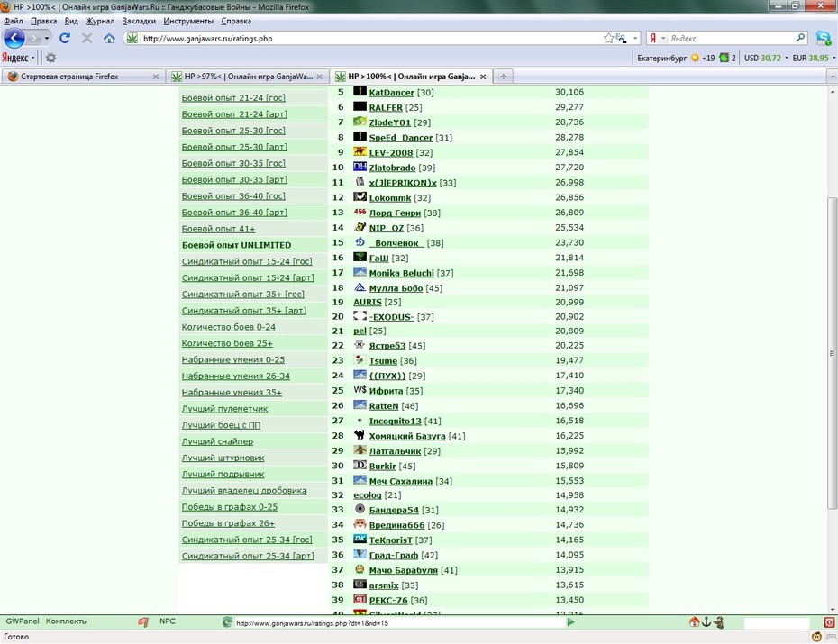Click GWPanel label in bottom bar

pyautogui.click(x=23, y=621)
